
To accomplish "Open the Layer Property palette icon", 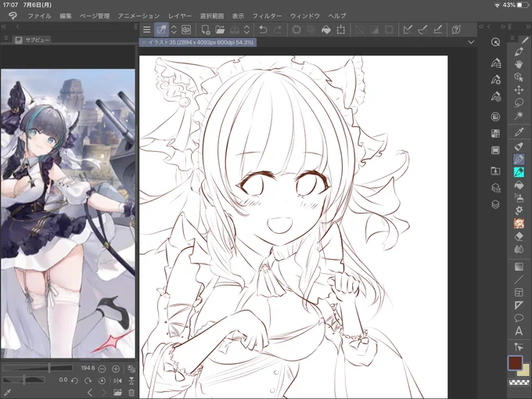I will (495, 188).
